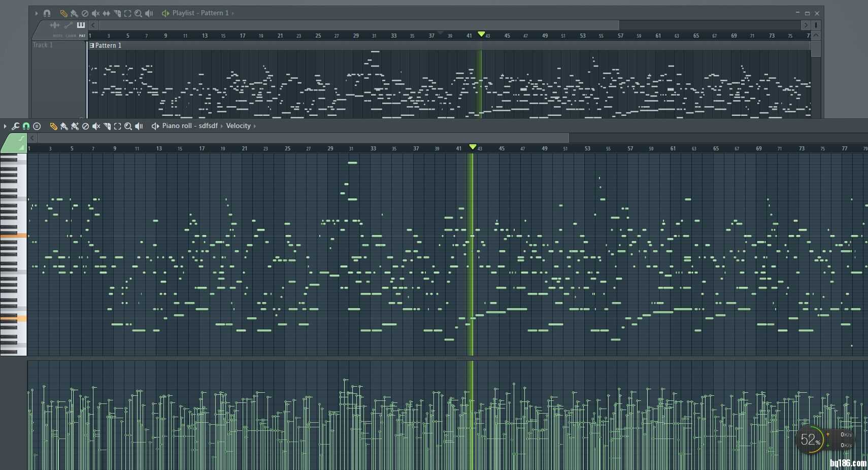Toggle Piano roll snap magnet icon
The image size is (868, 470).
(26, 126)
